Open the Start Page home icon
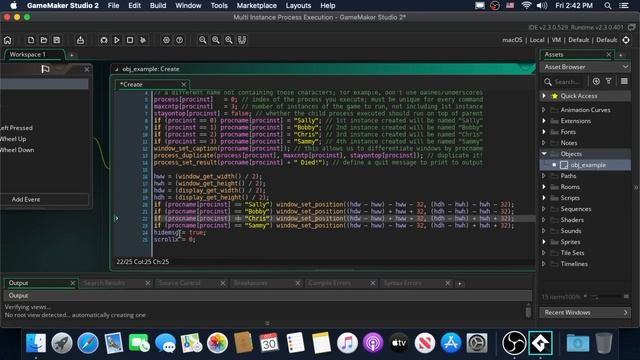 click(x=7, y=40)
